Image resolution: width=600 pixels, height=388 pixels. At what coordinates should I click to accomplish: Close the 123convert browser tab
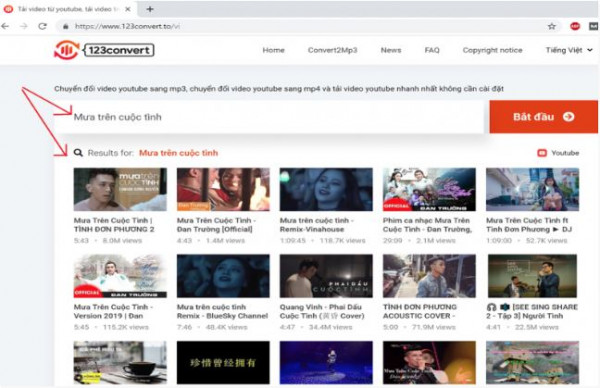click(x=128, y=9)
